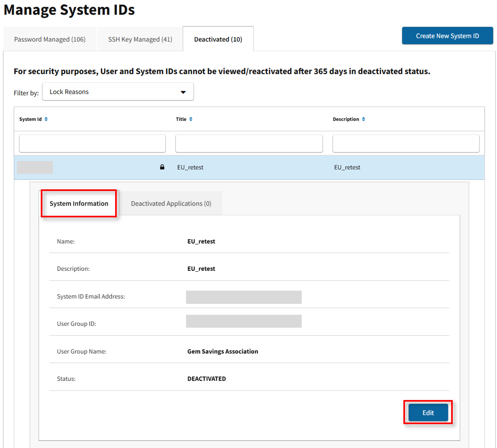Click the EU_retest row description cell
Screen dimensions: 497x448
click(347, 167)
